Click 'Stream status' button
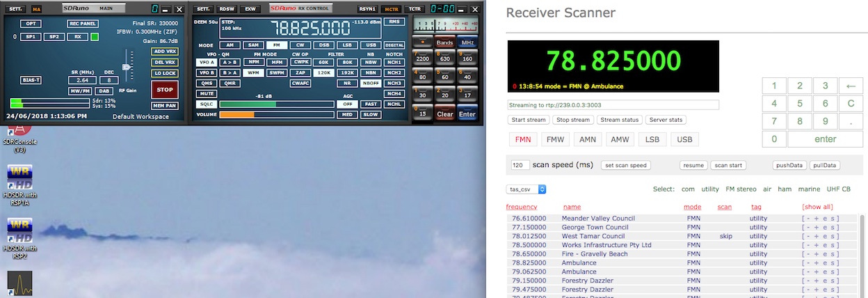The image size is (868, 298). [x=619, y=120]
